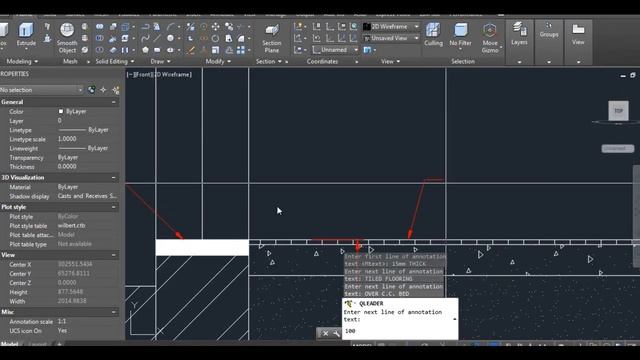Click the Select Objects icon in Properties
This screenshot has width=640, height=360.
[103, 90]
